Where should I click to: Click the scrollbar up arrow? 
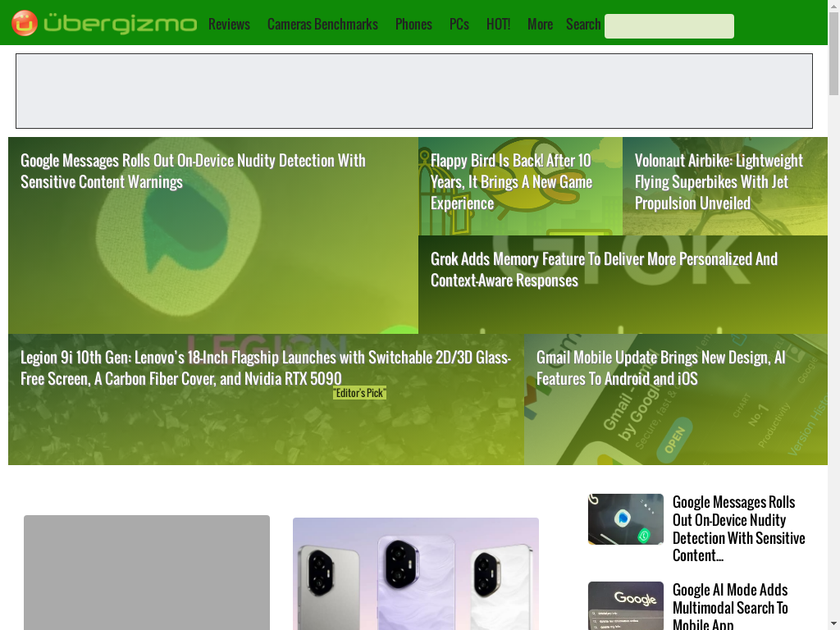point(833,5)
